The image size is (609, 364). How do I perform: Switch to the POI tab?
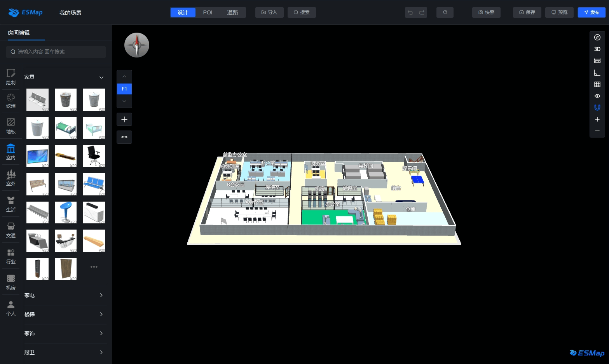tap(208, 12)
